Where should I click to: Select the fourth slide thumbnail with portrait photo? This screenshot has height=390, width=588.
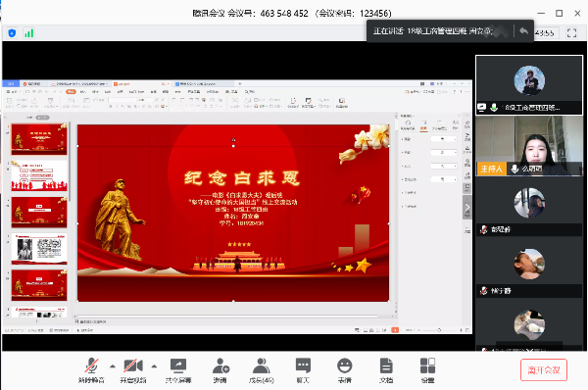pyautogui.click(x=39, y=249)
